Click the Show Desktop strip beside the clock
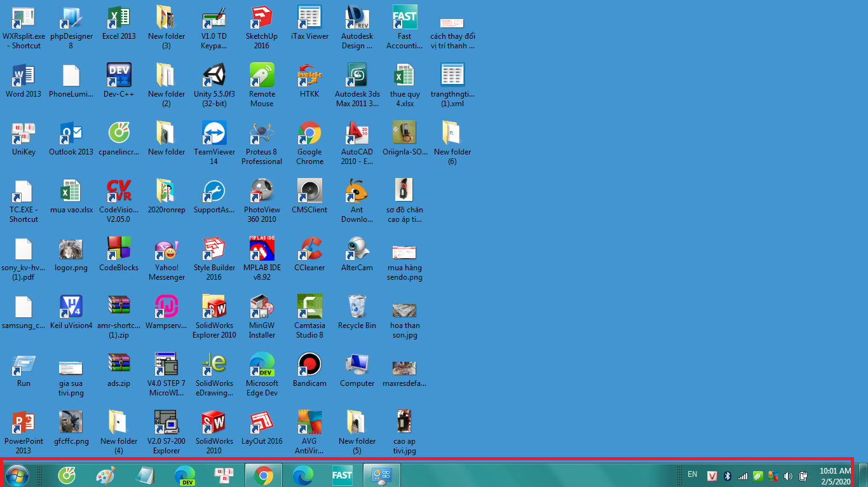The height and width of the screenshot is (487, 868). click(862, 475)
